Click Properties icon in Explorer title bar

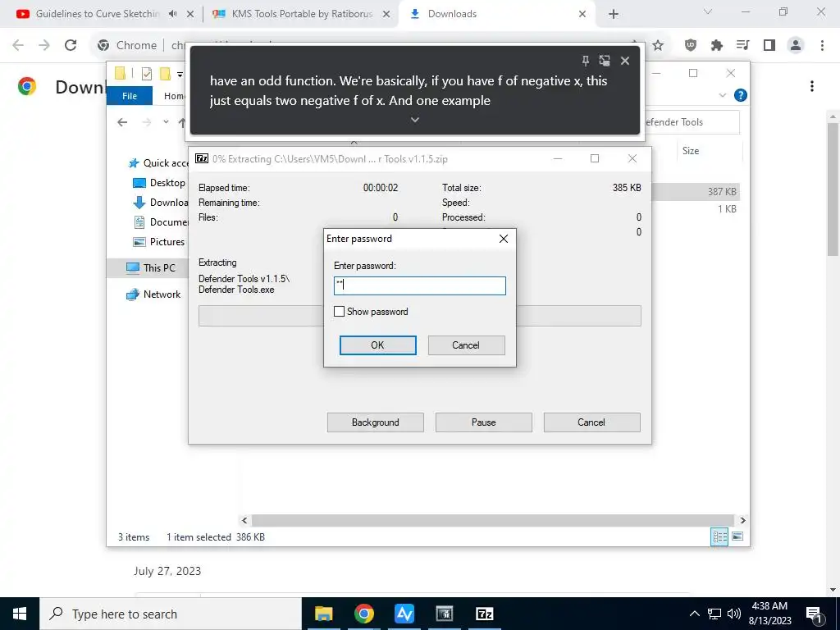point(146,74)
